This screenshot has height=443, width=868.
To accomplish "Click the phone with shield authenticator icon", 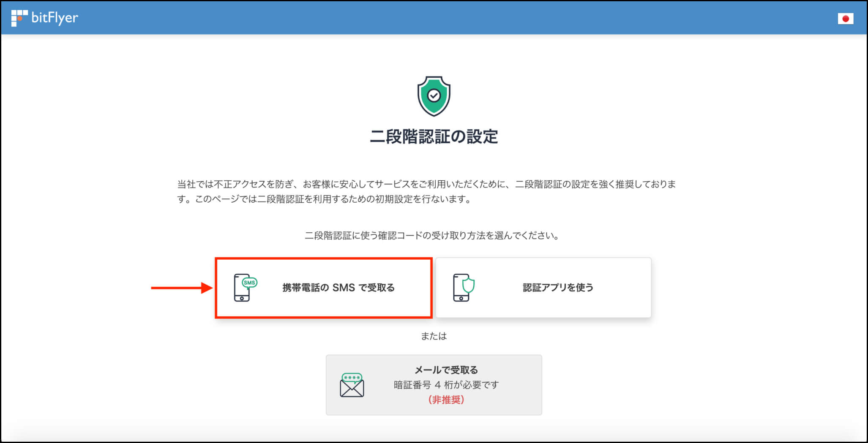I will pos(464,288).
